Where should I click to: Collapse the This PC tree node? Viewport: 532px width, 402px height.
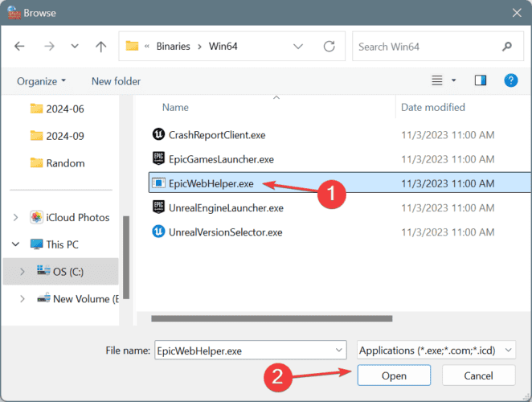[16, 244]
